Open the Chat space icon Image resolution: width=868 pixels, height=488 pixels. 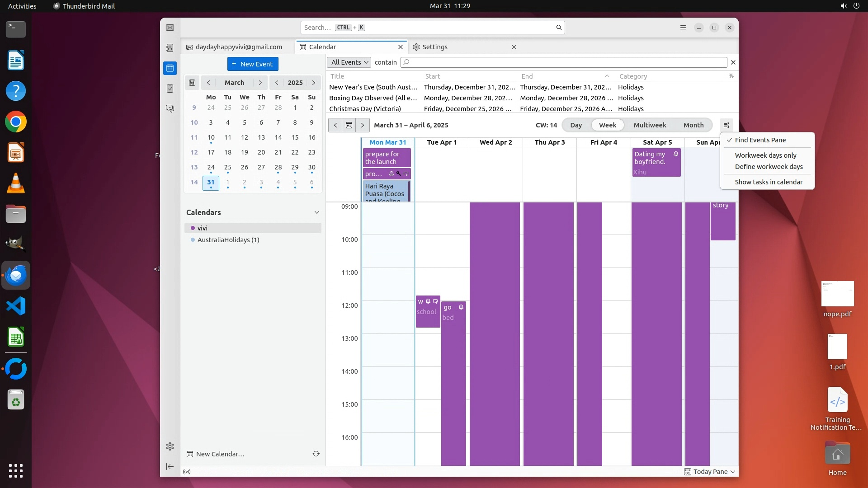pos(170,109)
